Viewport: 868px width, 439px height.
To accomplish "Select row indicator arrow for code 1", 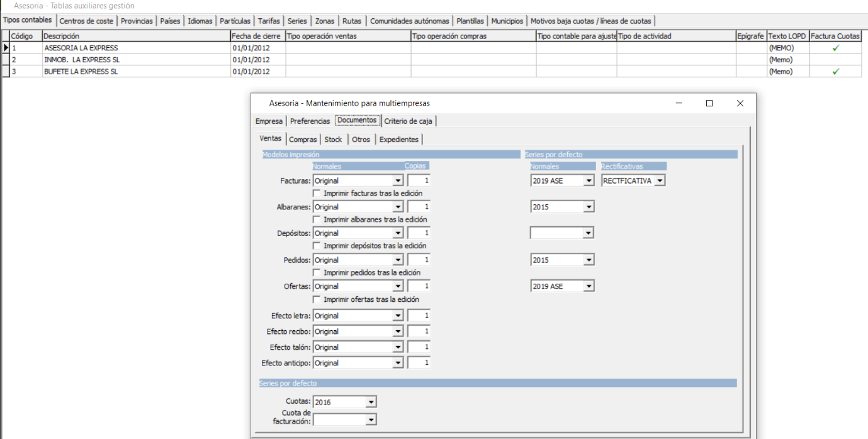I will coord(6,48).
